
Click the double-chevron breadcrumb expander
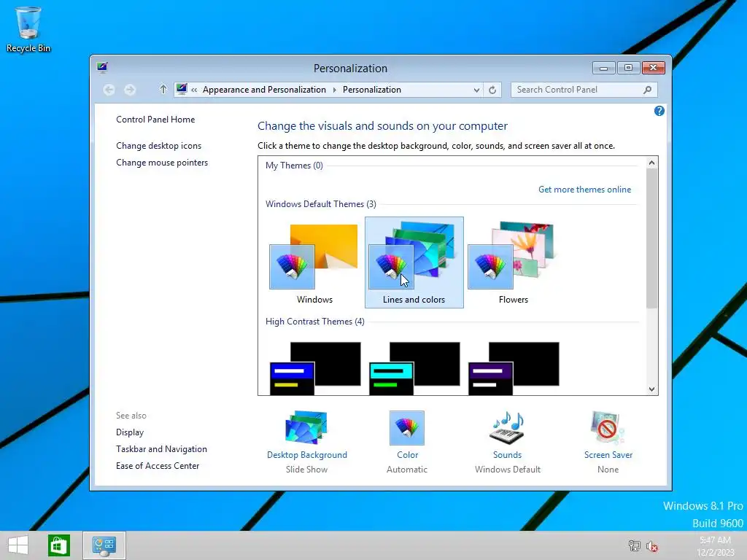[194, 90]
